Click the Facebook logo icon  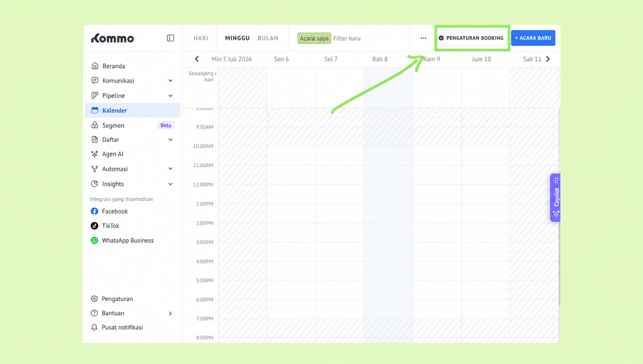(x=94, y=211)
